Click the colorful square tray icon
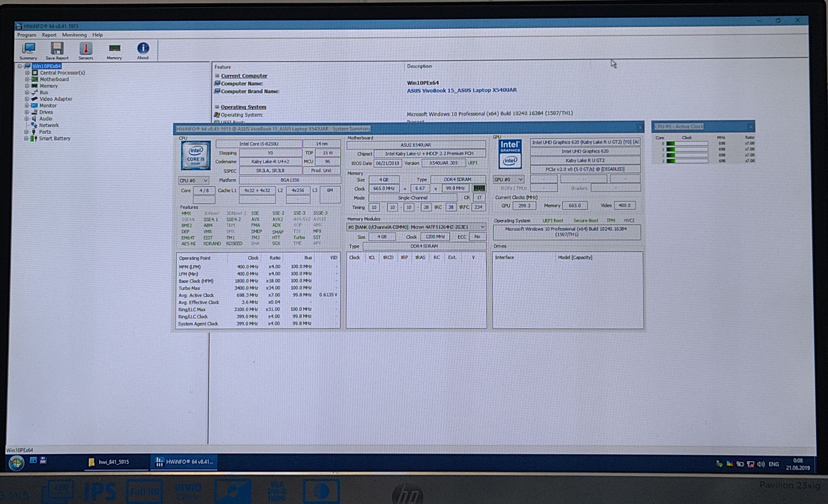 point(730,463)
